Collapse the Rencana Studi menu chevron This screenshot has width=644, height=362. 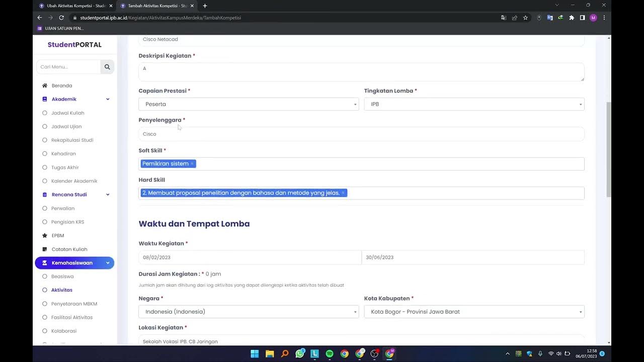click(108, 195)
